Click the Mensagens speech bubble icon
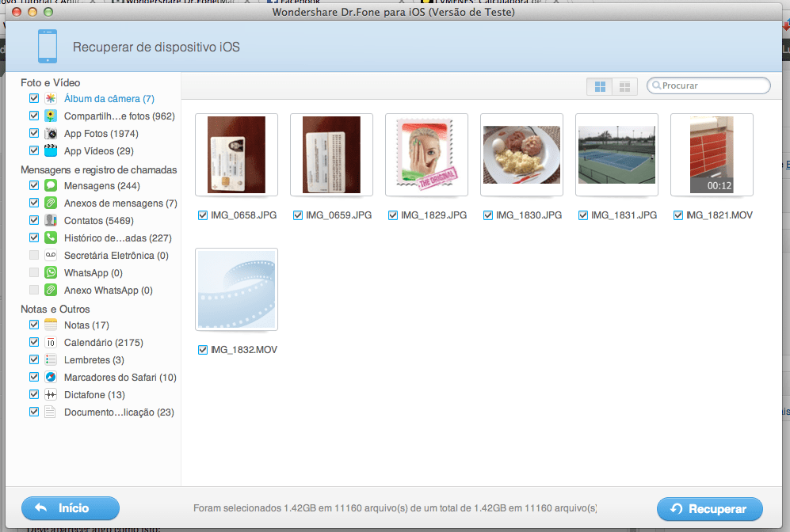 click(x=51, y=185)
